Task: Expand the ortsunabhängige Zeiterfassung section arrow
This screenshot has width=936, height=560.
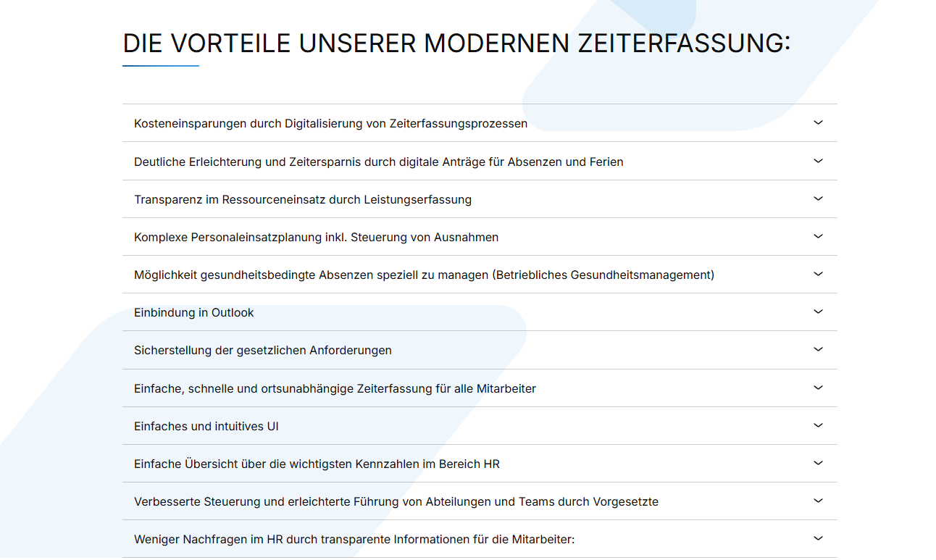Action: (x=818, y=388)
